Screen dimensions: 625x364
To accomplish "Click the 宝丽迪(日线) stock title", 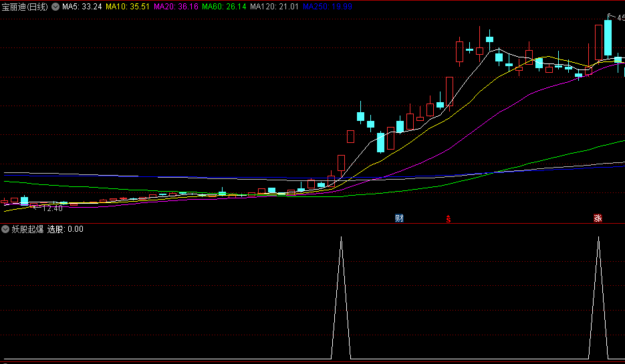I will pyautogui.click(x=25, y=7).
